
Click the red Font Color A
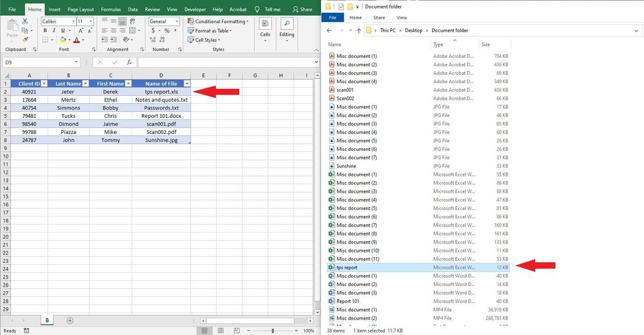point(77,40)
